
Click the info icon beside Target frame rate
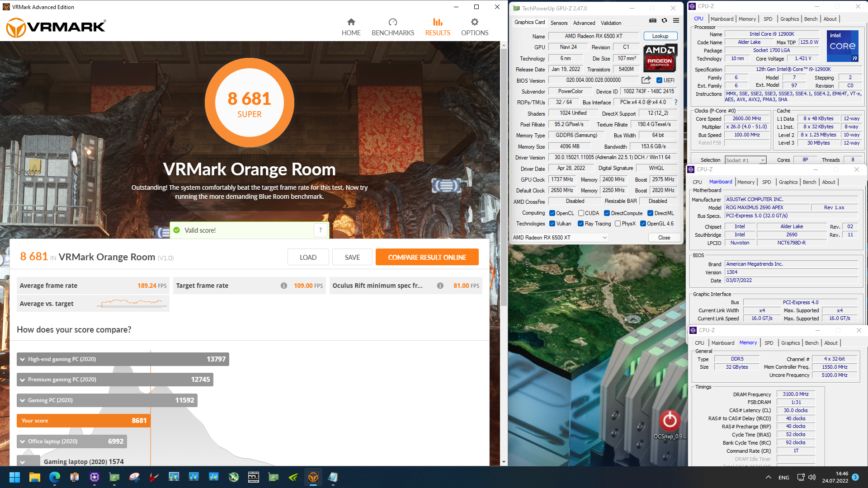coord(283,286)
